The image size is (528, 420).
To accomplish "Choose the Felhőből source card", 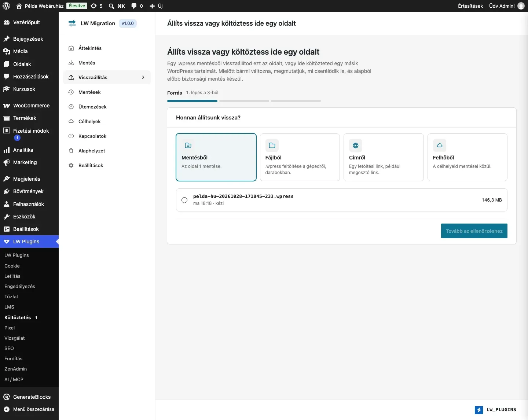I will tap(467, 157).
